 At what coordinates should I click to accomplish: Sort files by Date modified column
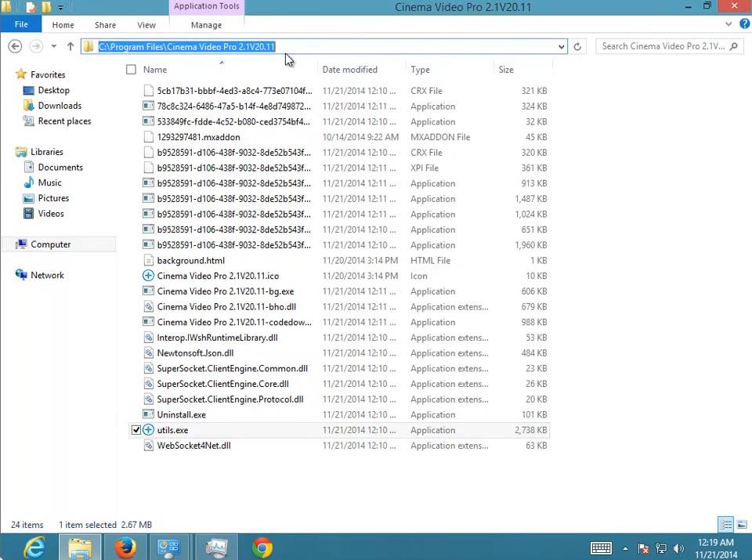point(349,70)
